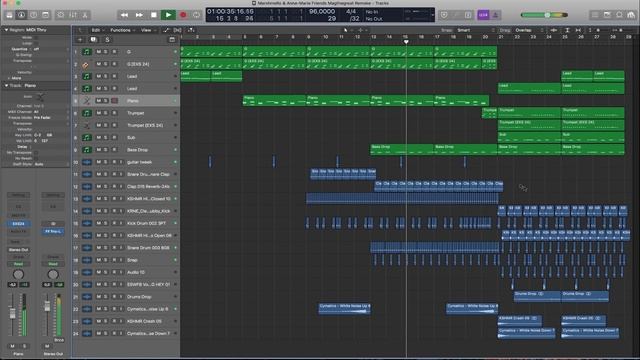Open the Command-click tool menu
Screen dimensions: 640x360
361,30
